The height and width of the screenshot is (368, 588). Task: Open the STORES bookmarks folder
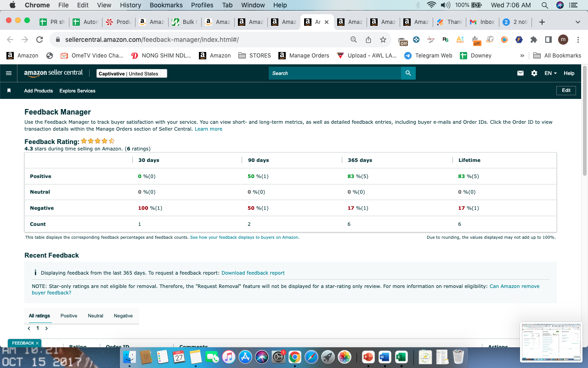point(255,56)
